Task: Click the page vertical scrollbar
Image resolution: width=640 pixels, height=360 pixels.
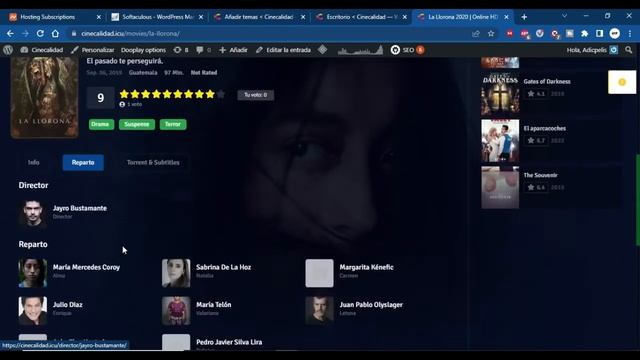Action: point(638,200)
